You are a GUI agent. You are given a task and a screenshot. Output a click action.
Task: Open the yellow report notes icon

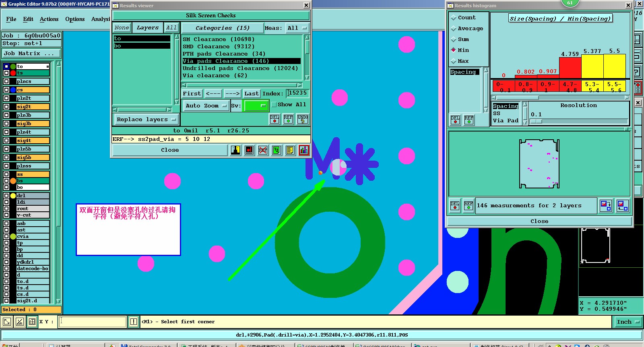click(290, 150)
